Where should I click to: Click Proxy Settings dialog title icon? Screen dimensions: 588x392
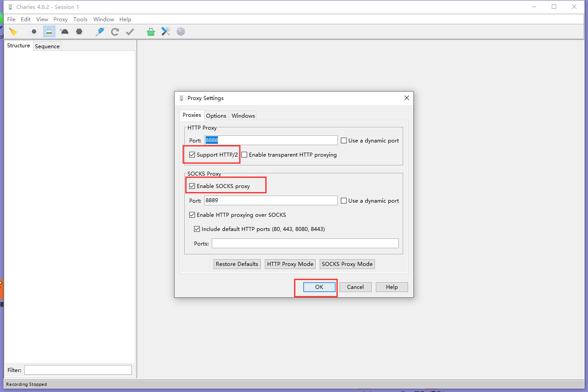pos(181,98)
